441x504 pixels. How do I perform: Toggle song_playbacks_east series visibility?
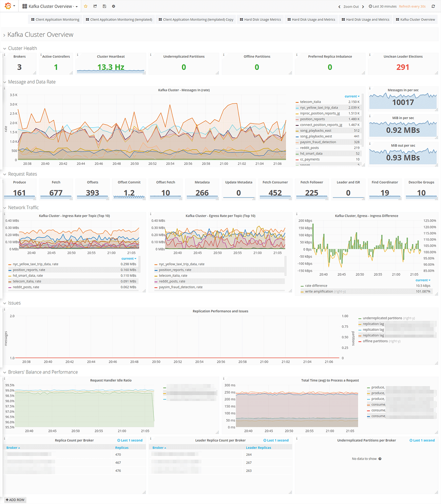tap(315, 131)
